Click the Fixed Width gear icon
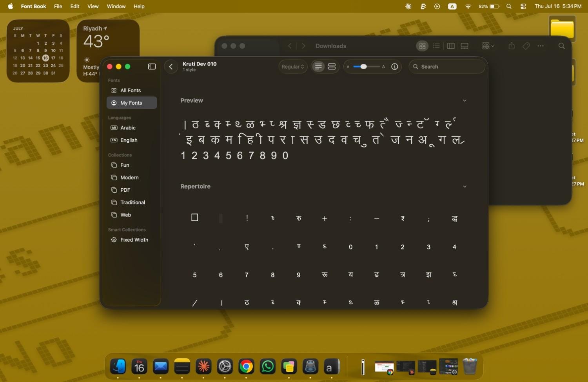The width and height of the screenshot is (588, 382). 114,240
